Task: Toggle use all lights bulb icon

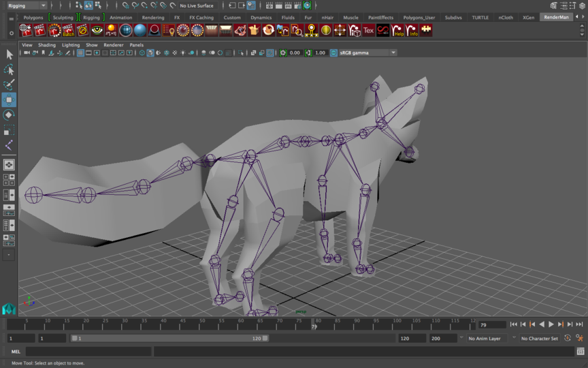Action: point(183,53)
